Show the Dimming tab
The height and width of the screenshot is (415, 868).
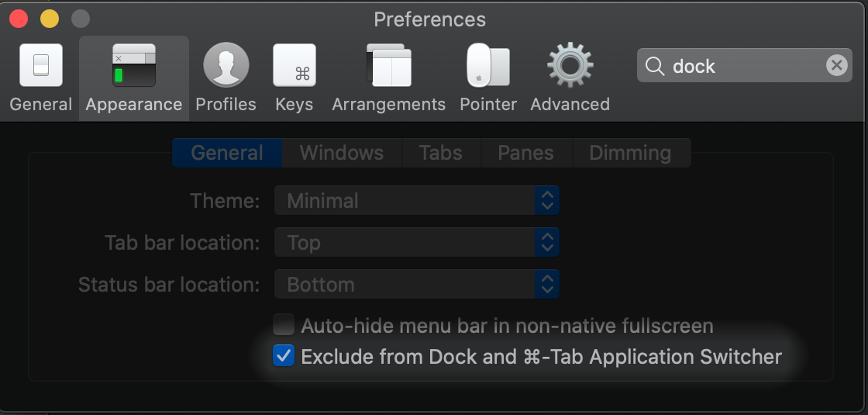630,153
